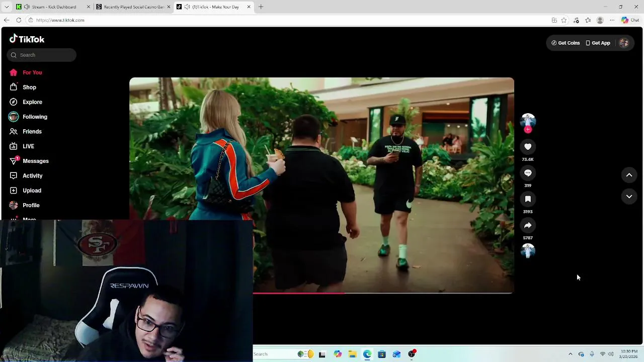Open the microphone tray icon
Screen dimensions: 644x362
click(x=592, y=354)
